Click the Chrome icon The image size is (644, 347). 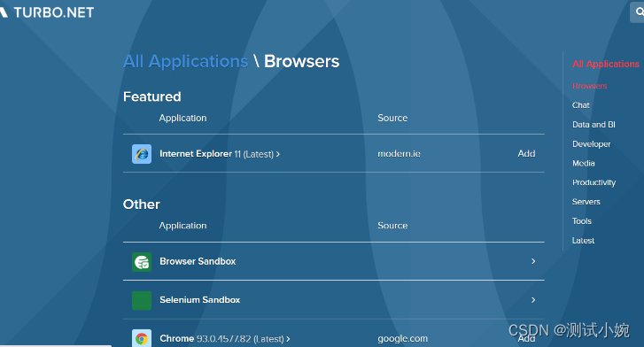142,338
